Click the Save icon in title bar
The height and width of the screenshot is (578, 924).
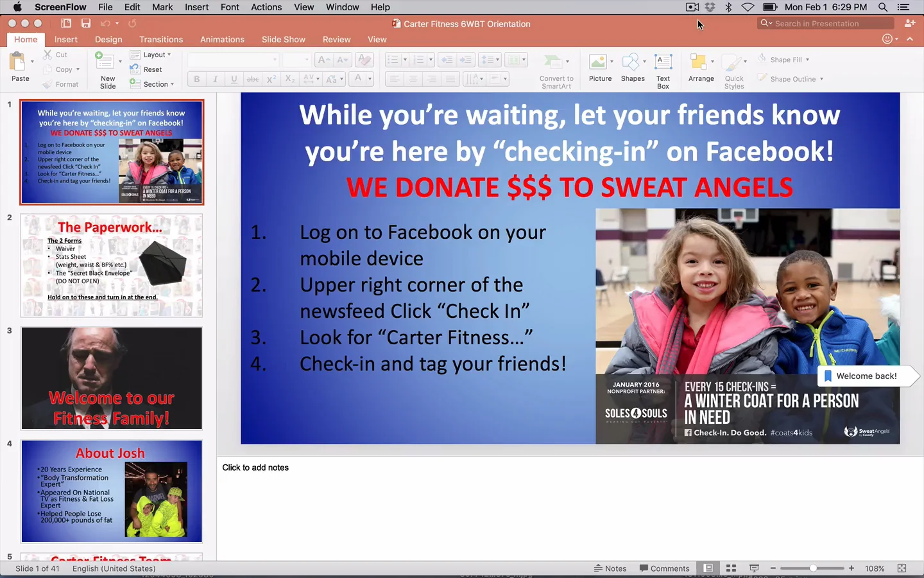point(86,23)
